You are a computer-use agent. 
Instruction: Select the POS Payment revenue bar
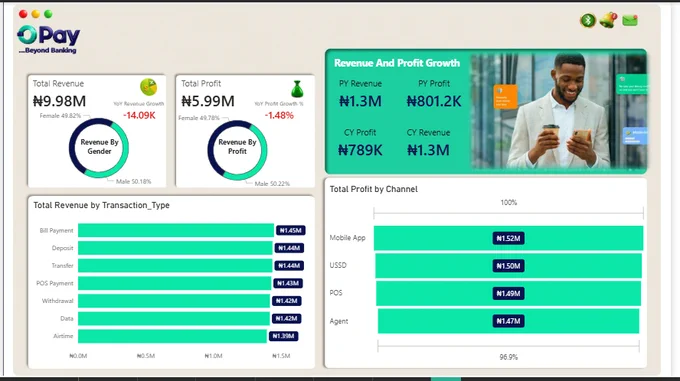[x=174, y=283]
